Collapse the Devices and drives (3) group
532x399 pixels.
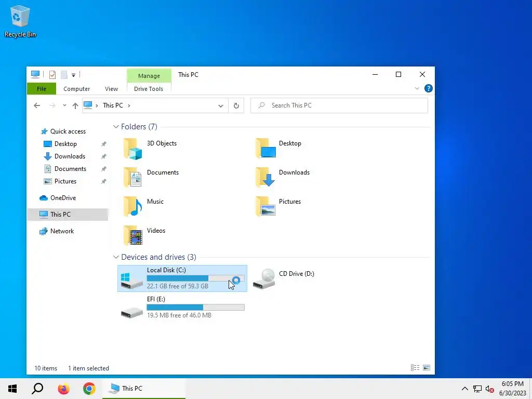pyautogui.click(x=116, y=257)
